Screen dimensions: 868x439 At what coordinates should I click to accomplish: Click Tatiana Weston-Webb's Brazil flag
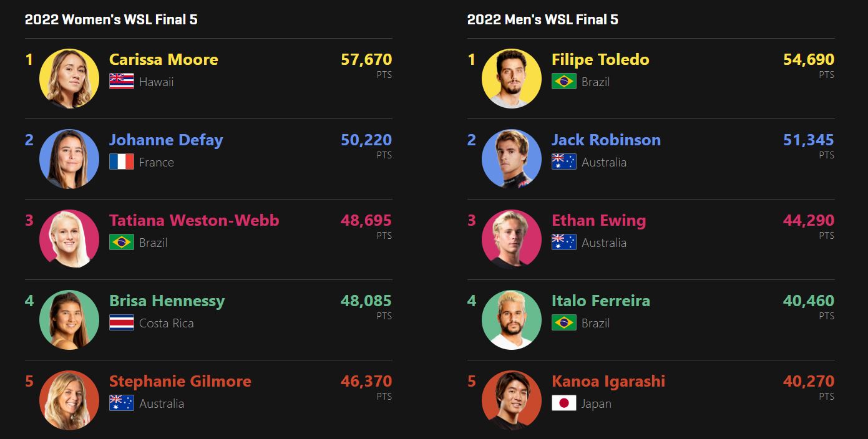click(x=122, y=243)
